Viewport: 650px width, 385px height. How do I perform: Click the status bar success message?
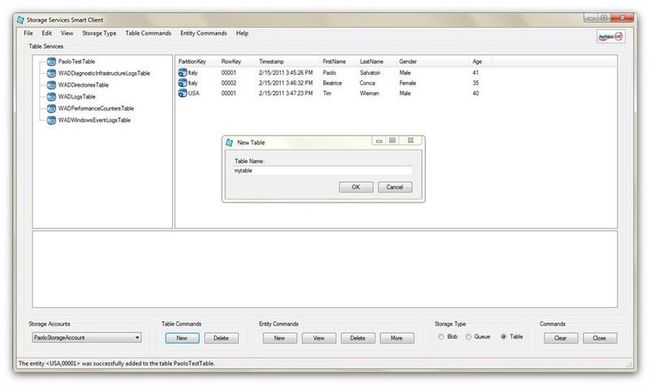[x=116, y=363]
